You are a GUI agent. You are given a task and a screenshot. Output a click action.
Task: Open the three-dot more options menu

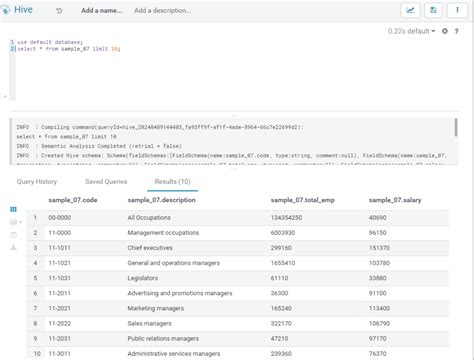click(457, 10)
